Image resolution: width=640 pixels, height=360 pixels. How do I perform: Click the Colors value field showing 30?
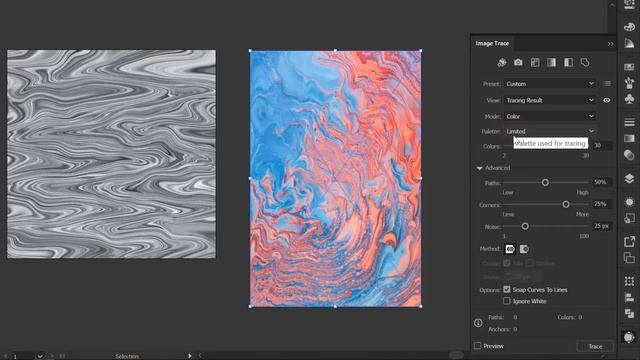(602, 145)
